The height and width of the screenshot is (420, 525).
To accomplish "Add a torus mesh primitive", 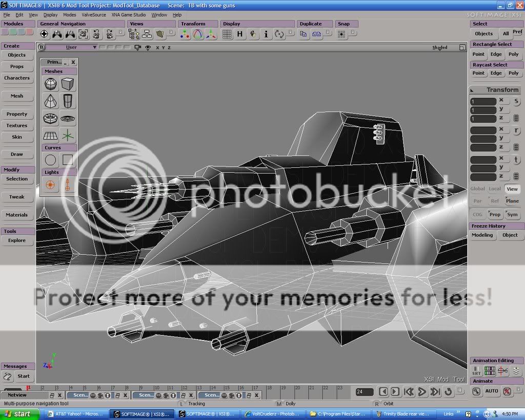I will coord(50,118).
